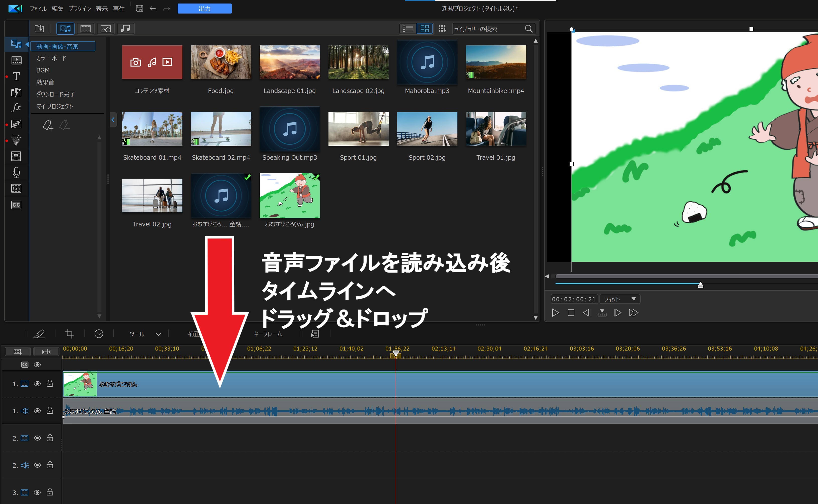Click the preview playback position slider
This screenshot has width=818, height=504.
click(x=700, y=285)
